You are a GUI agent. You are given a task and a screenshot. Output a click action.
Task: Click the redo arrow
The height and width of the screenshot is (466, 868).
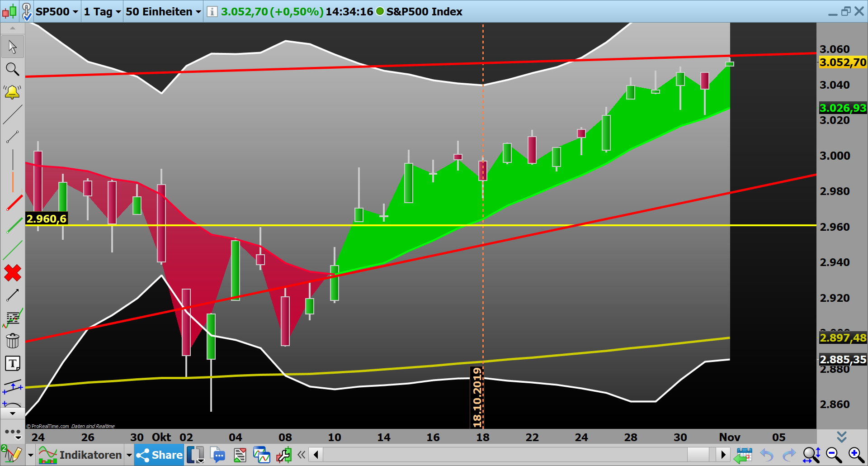(789, 455)
